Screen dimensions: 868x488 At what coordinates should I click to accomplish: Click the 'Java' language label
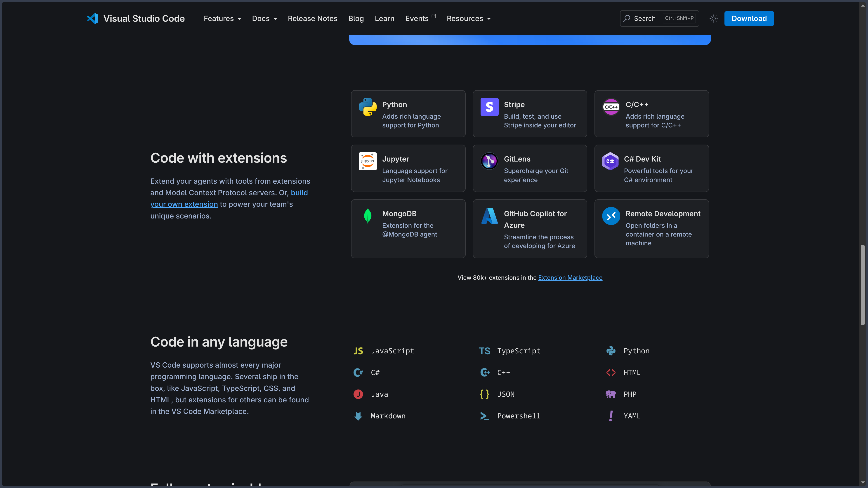pos(380,394)
